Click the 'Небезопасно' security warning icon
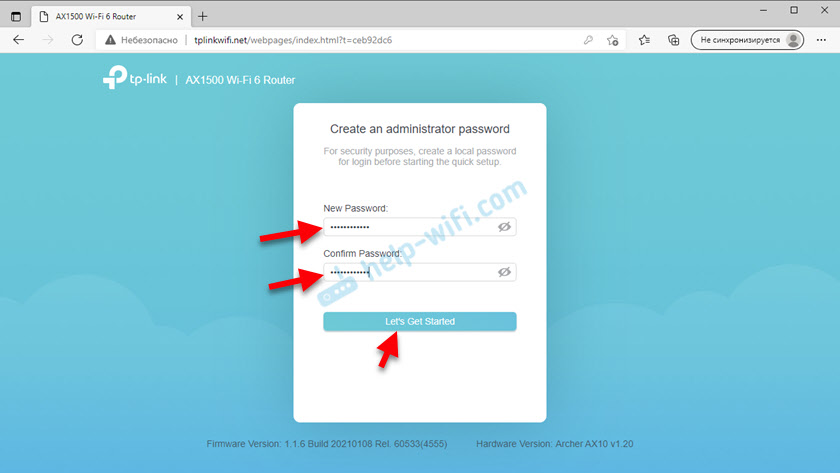The width and height of the screenshot is (840, 473). [x=110, y=40]
